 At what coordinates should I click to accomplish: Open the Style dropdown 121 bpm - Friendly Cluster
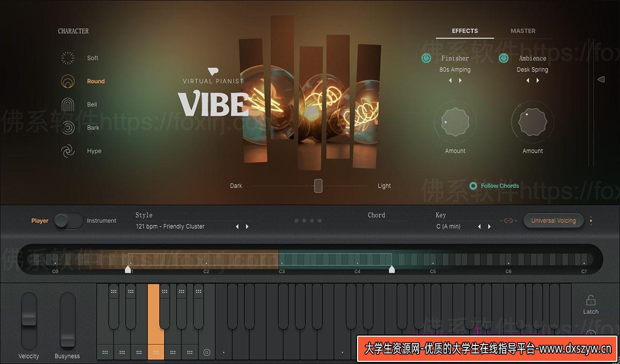pyautogui.click(x=171, y=227)
